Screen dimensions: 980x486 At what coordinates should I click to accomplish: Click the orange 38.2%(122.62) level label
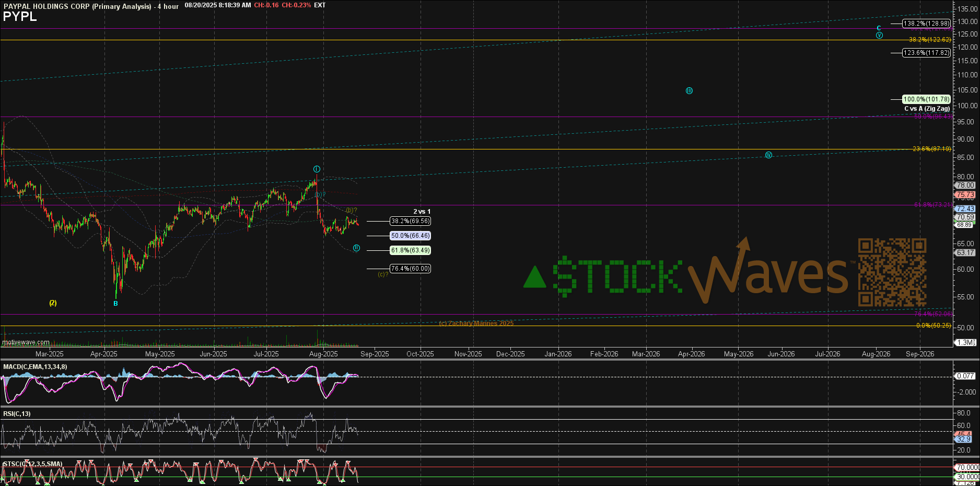(x=930, y=40)
